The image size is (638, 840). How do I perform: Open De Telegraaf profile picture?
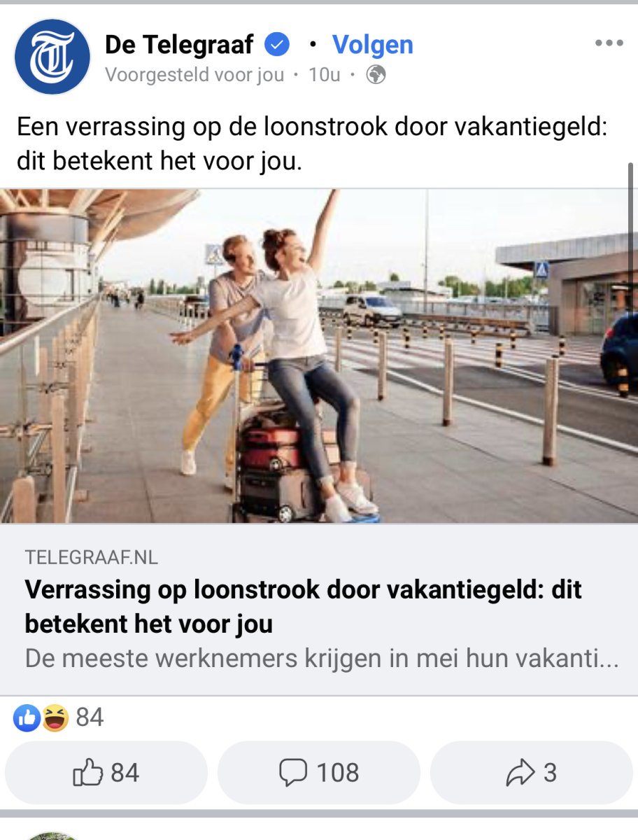[52, 57]
